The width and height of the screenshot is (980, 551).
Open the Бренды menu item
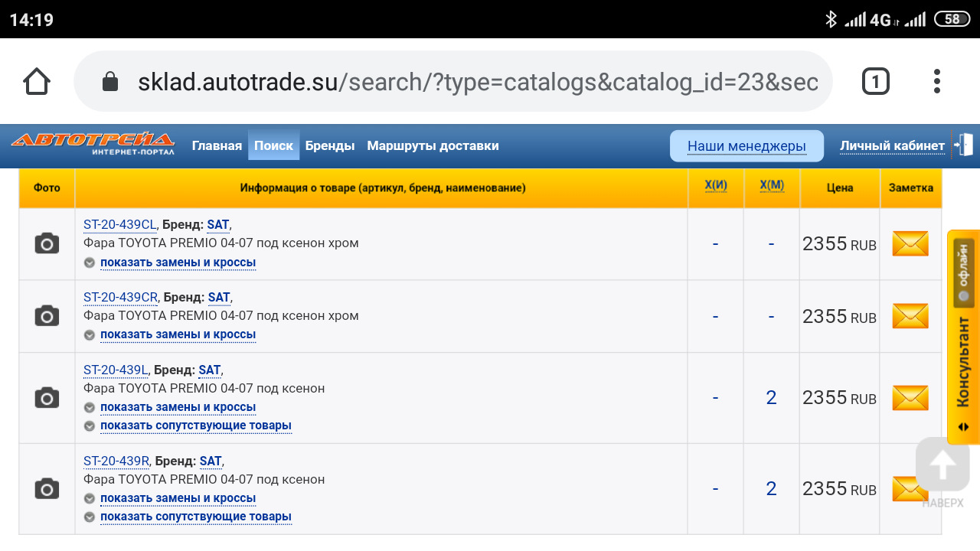point(330,145)
